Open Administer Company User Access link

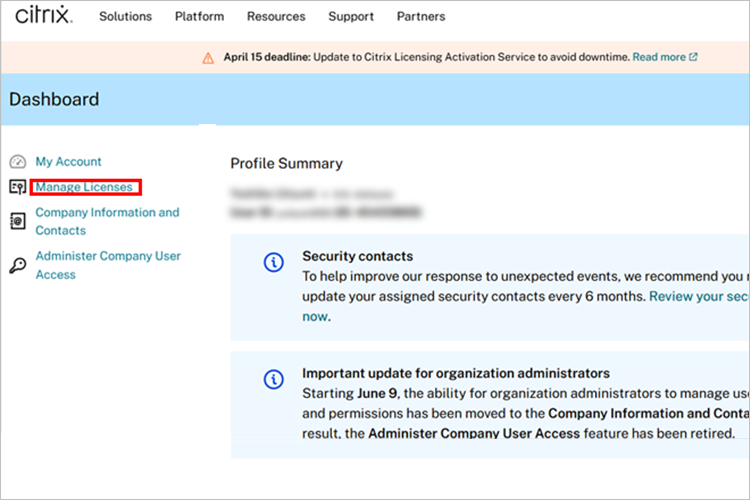[107, 265]
